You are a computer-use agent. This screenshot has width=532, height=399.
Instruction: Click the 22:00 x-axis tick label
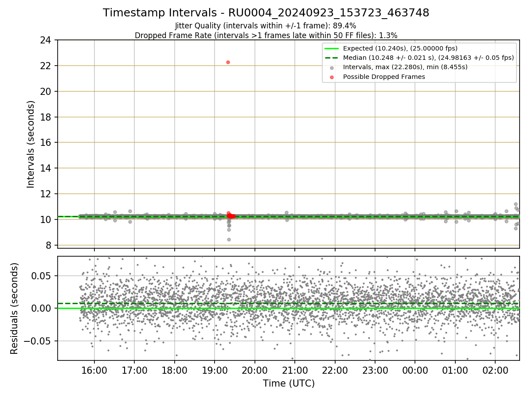click(335, 370)
